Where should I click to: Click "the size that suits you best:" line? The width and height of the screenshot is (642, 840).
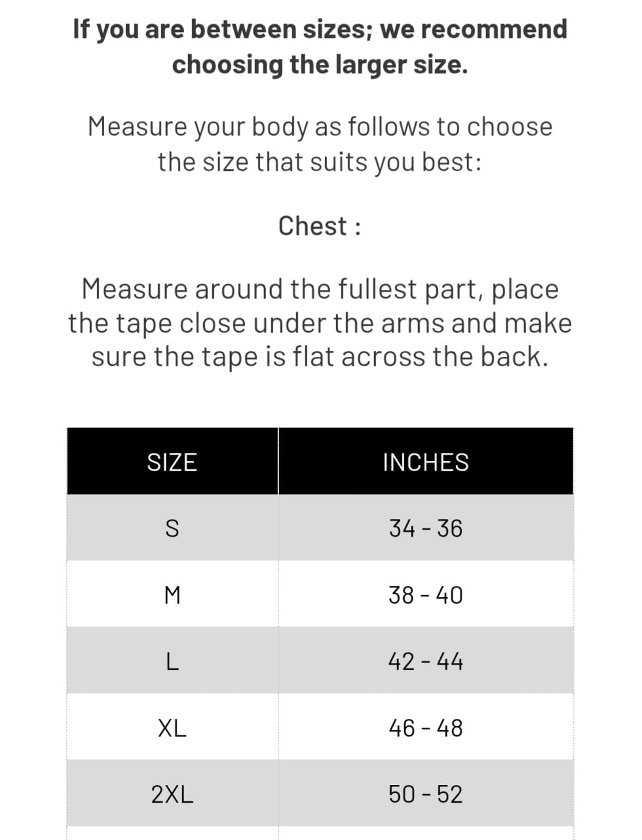coord(320,161)
